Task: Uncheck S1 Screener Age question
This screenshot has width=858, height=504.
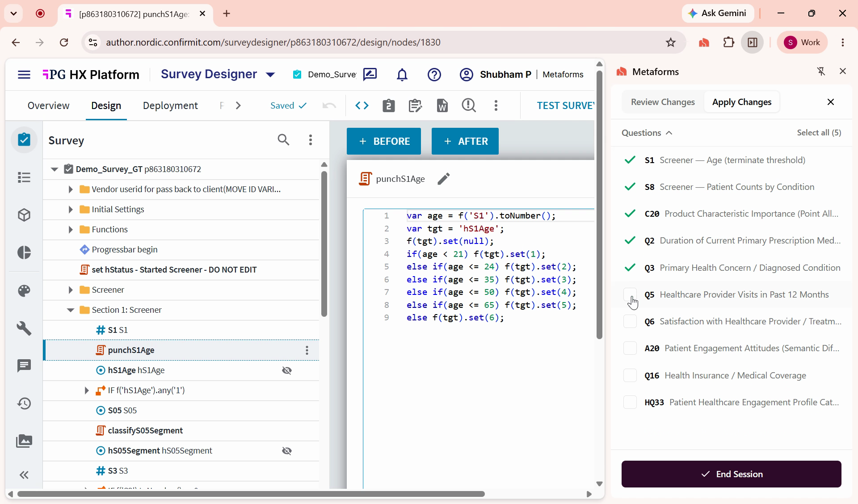Action: pyautogui.click(x=630, y=160)
